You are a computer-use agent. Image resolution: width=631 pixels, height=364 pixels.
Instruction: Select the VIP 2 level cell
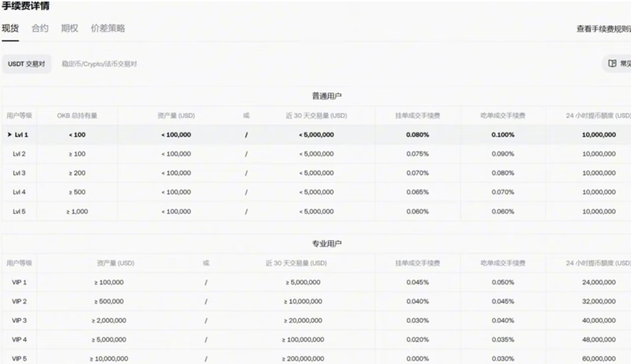pos(19,301)
